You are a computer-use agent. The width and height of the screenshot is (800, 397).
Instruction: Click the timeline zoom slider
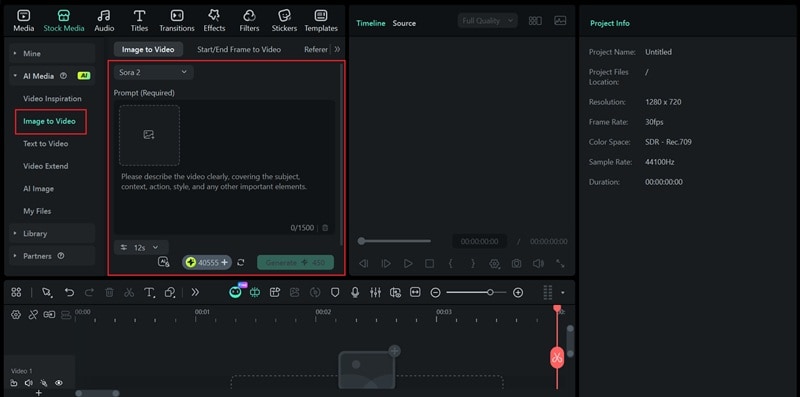(x=476, y=292)
